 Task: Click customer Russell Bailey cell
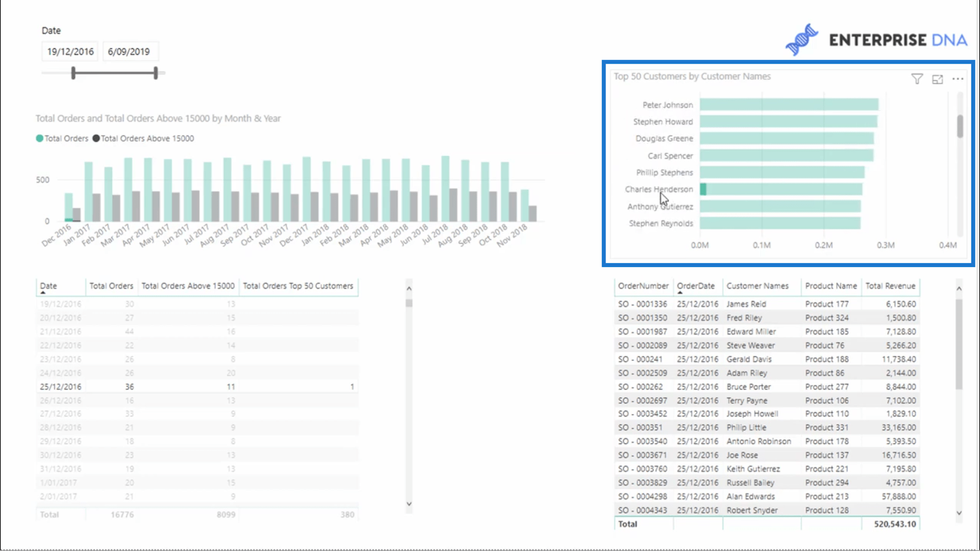(x=750, y=483)
